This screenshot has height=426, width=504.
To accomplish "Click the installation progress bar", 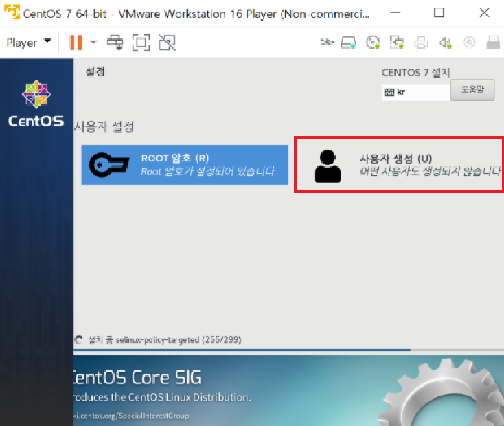I will point(288,350).
